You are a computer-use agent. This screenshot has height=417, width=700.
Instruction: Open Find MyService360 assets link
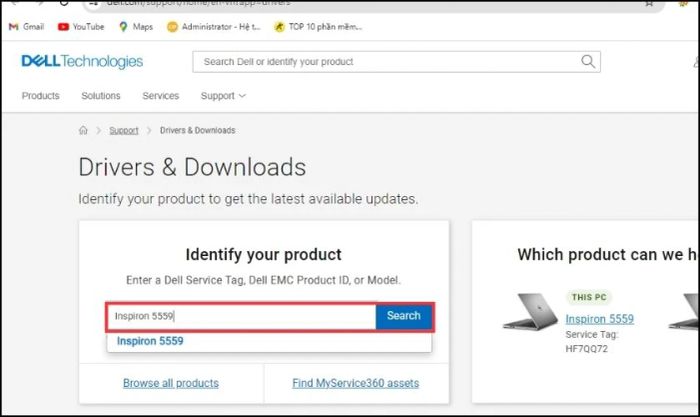pyautogui.click(x=355, y=383)
